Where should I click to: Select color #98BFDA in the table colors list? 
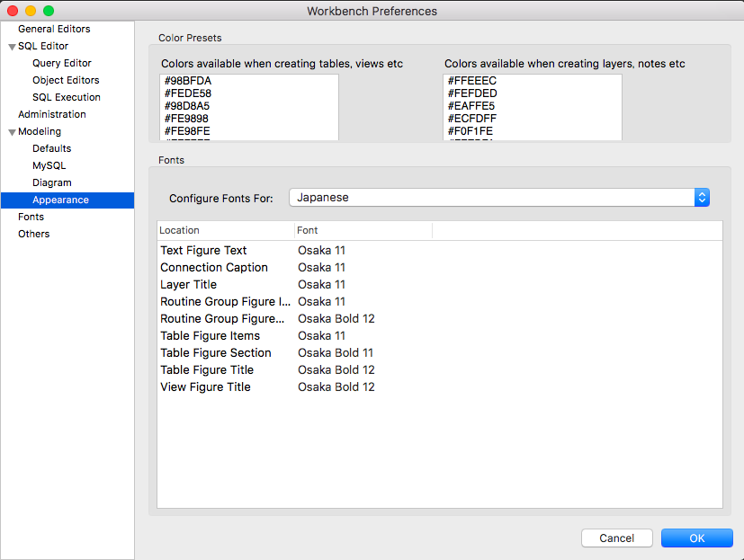pos(188,81)
